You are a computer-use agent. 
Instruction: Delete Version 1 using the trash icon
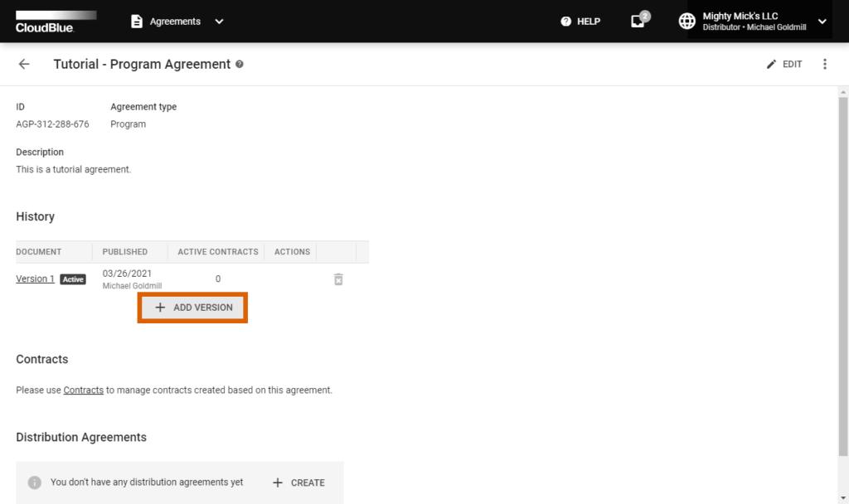[x=337, y=279]
